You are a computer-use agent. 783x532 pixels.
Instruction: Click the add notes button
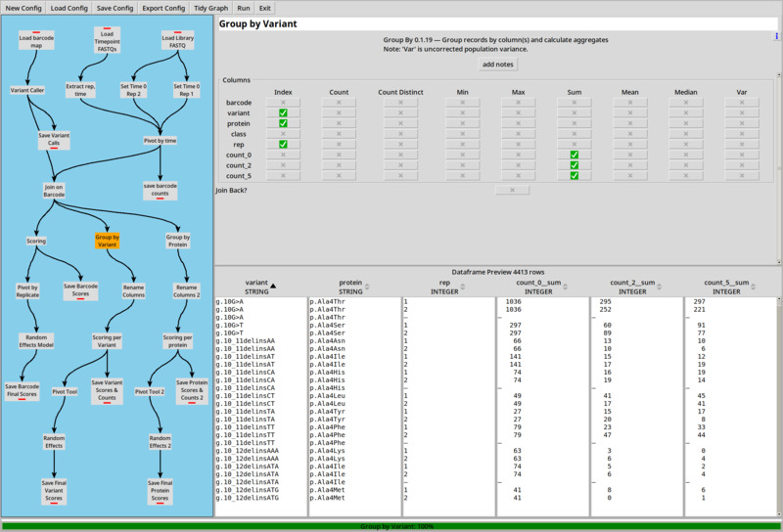click(x=497, y=65)
